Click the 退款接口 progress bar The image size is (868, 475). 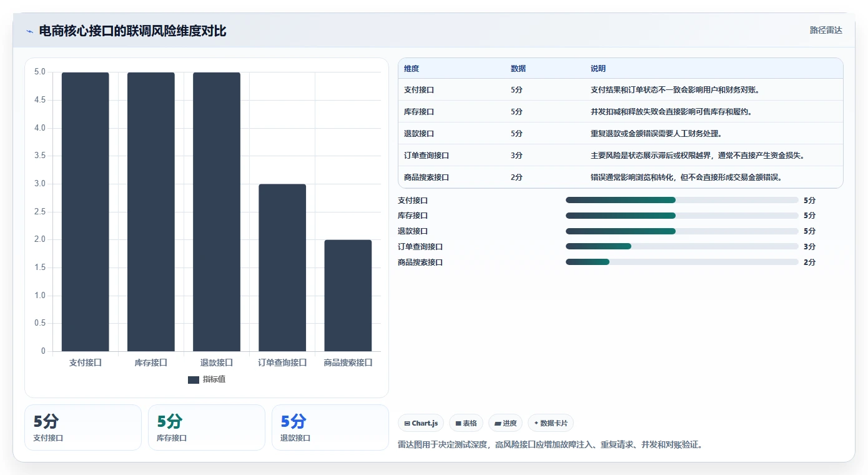coord(682,231)
